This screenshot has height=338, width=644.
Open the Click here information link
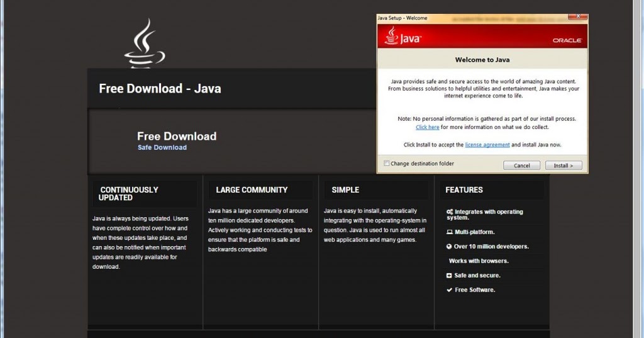(x=427, y=127)
